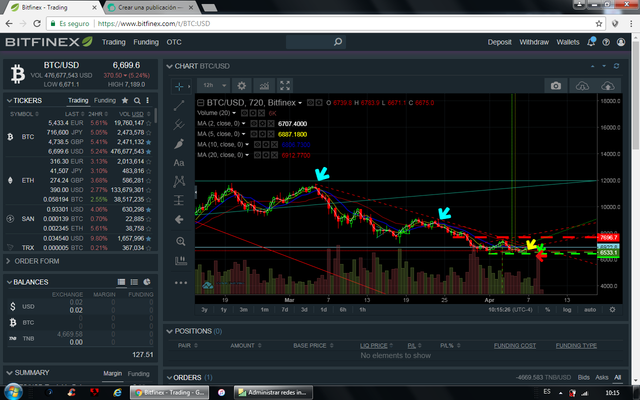Open 'Crear una publicación' browser tab

150,7
